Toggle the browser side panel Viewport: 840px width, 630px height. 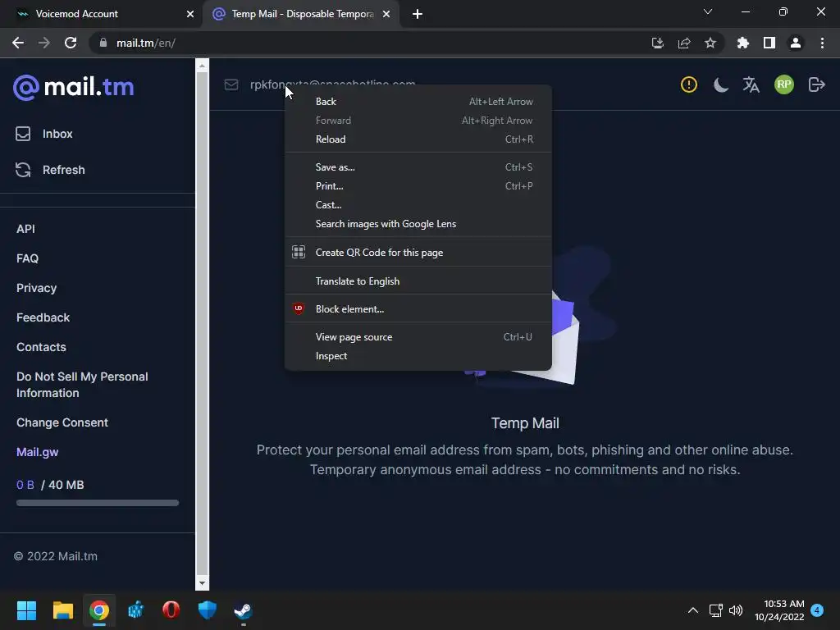click(769, 43)
